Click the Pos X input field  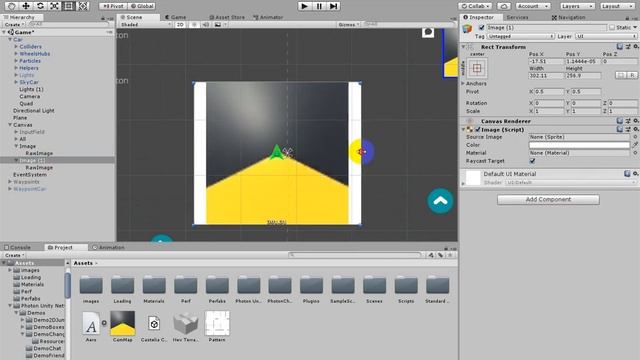tap(546, 61)
